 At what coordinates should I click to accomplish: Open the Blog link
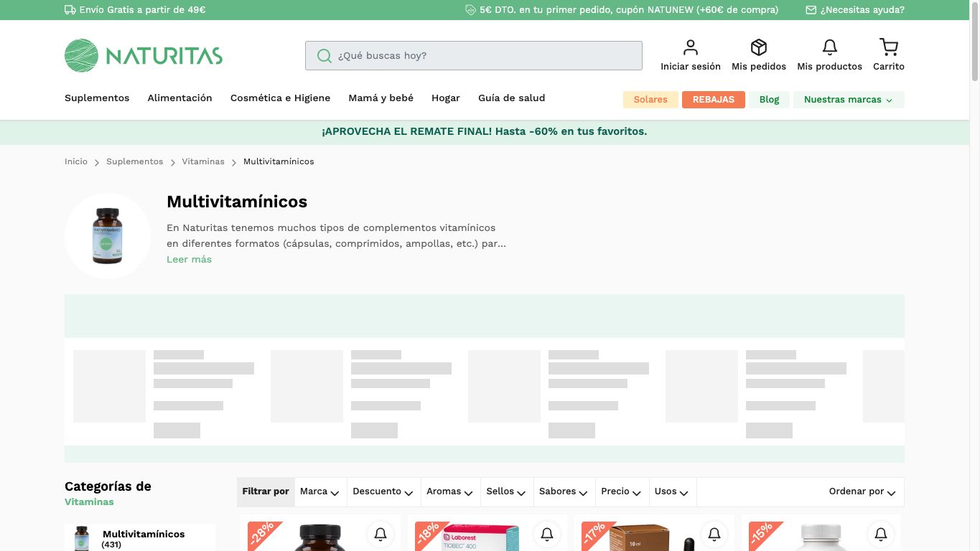769,100
